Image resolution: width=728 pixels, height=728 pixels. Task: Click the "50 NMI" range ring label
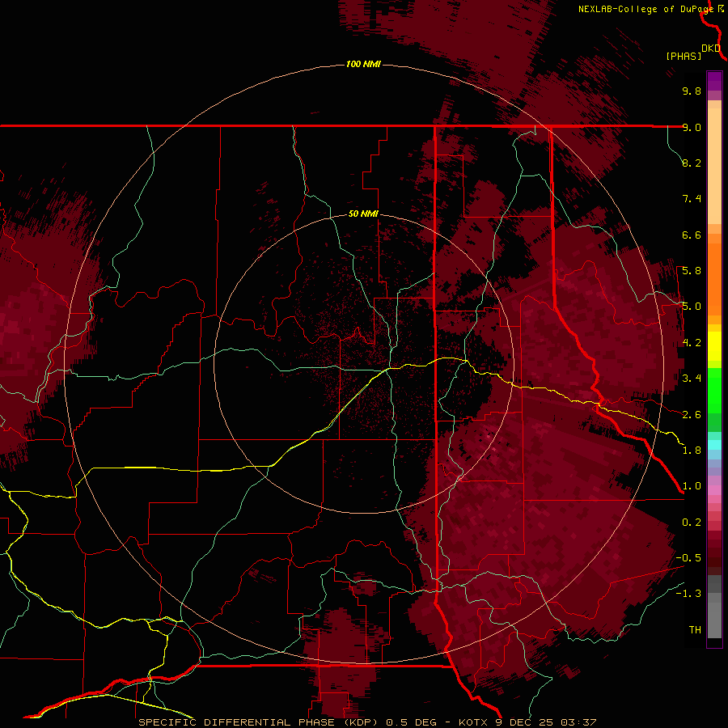click(x=363, y=214)
